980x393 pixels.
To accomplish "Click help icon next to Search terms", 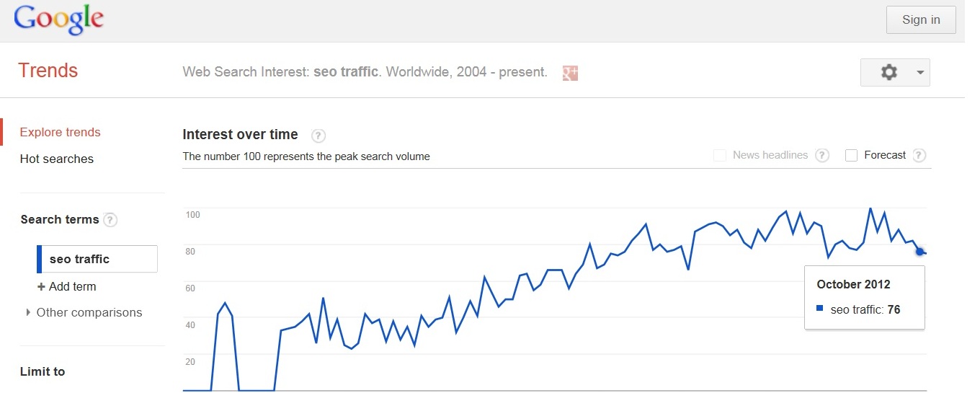I will pos(110,220).
